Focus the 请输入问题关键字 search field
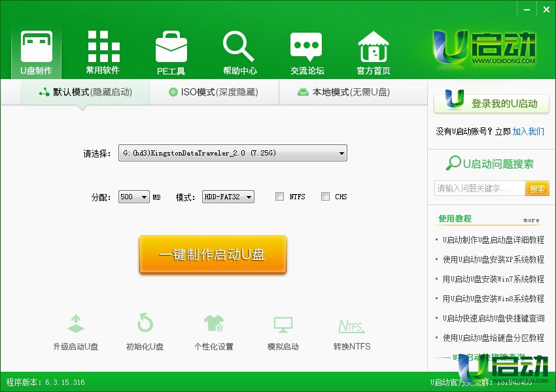The height and width of the screenshot is (392, 556). (x=479, y=188)
